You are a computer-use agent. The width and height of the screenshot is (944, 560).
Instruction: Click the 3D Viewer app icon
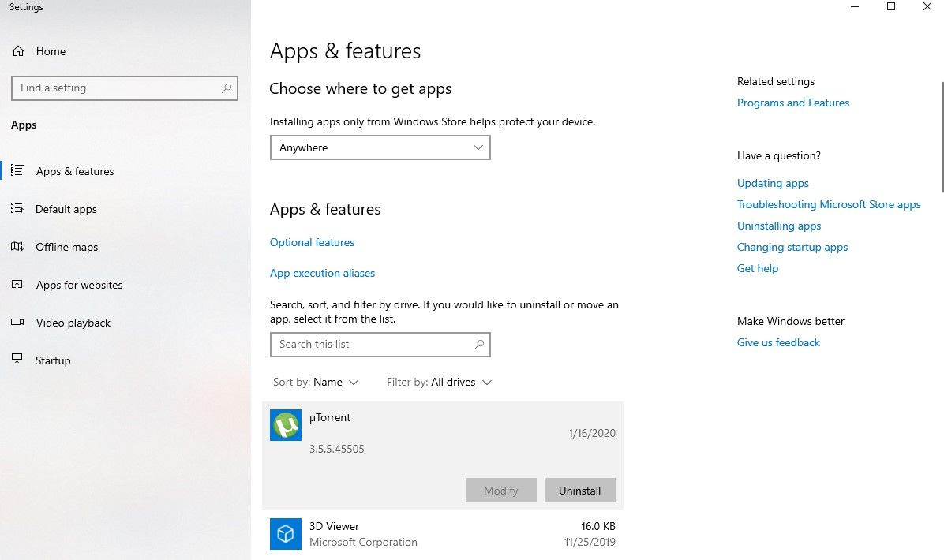(286, 533)
